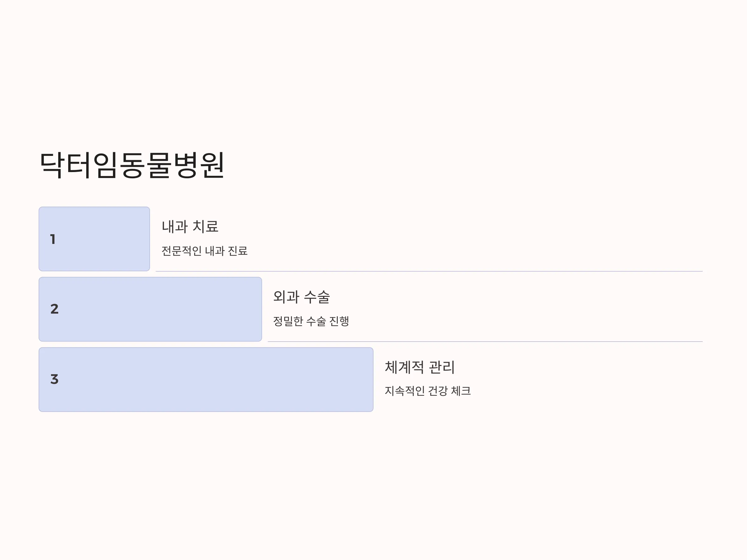Click the numeral 2 in the second blue box
This screenshot has width=747, height=560.
[54, 309]
